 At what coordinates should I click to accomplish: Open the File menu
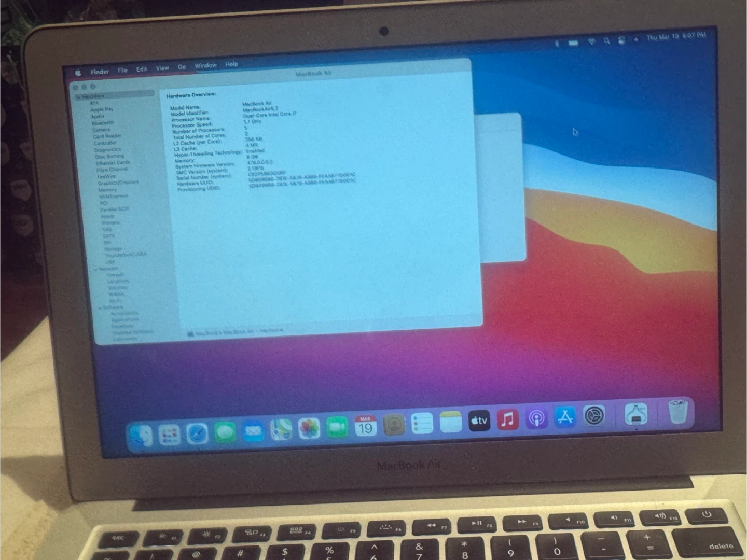(122, 70)
